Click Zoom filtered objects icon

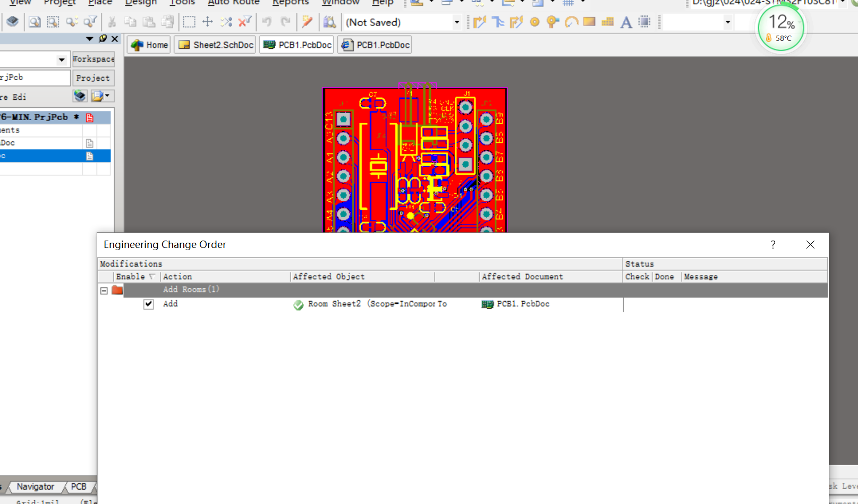(x=90, y=22)
